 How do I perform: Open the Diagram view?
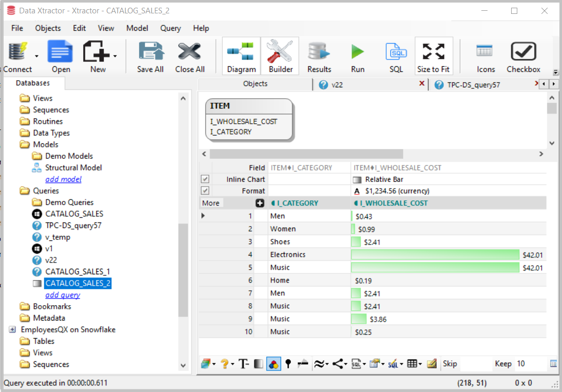[x=241, y=55]
